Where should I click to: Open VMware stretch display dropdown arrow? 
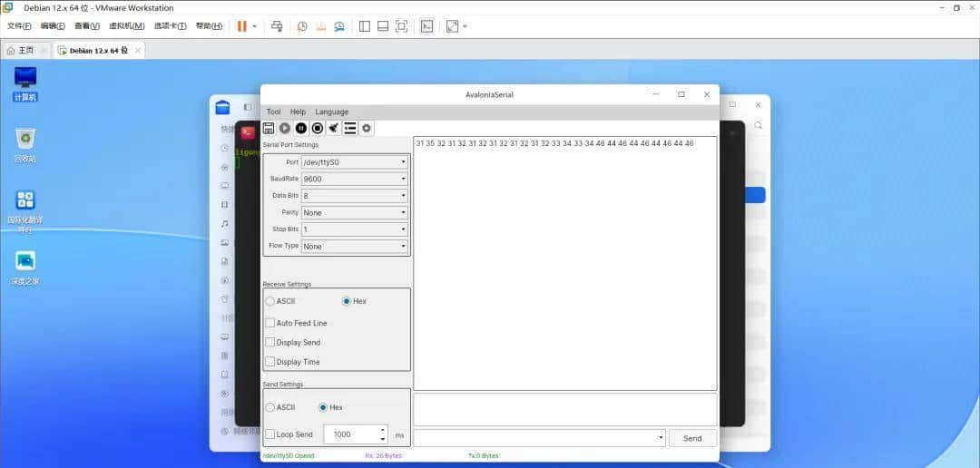(x=465, y=26)
